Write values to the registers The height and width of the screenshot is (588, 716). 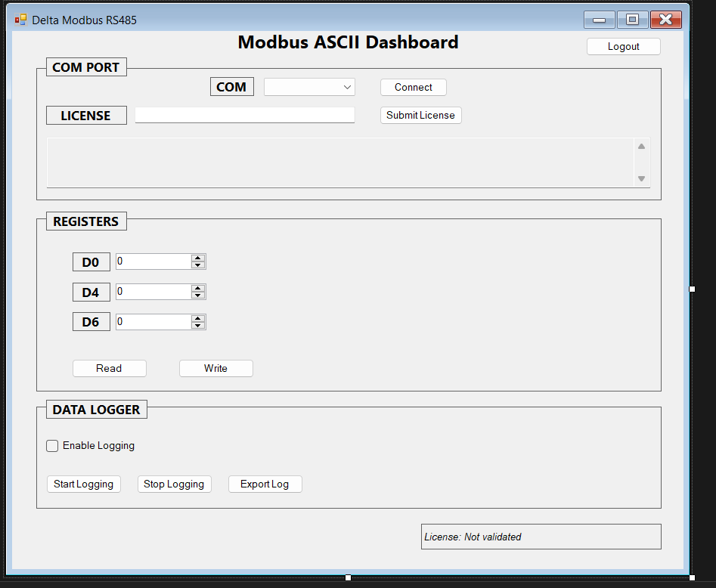216,368
